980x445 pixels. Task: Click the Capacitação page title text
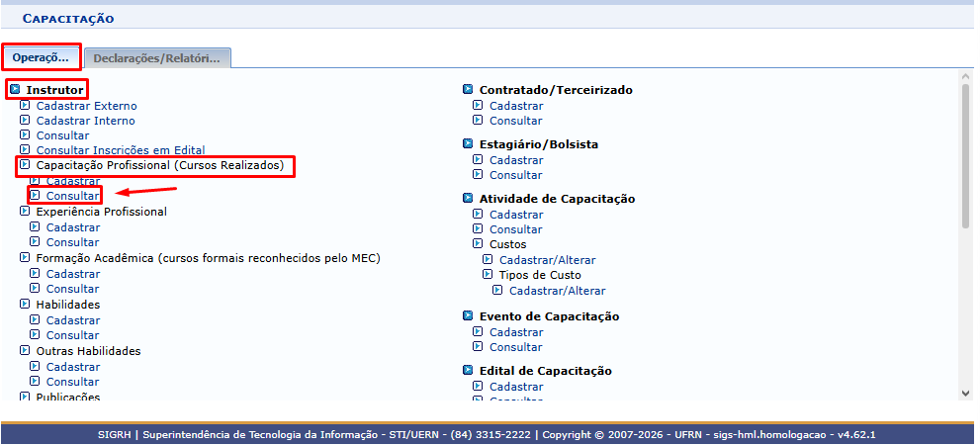[x=68, y=19]
